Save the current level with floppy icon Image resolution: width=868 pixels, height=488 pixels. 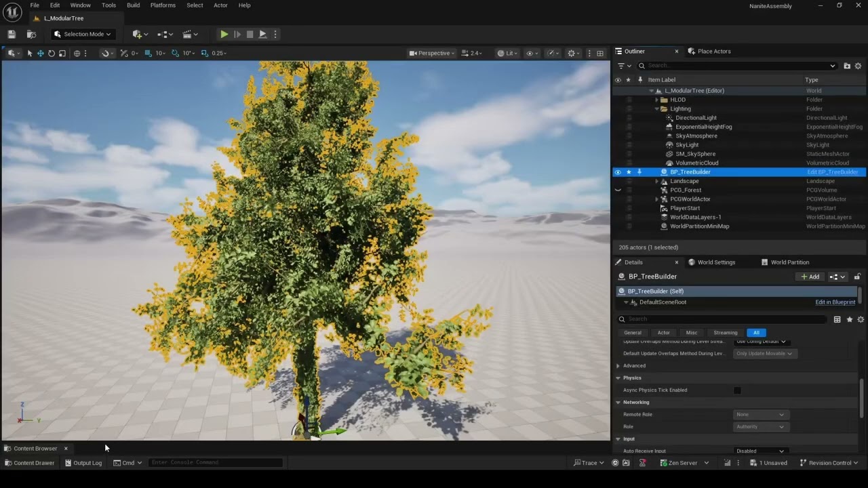tap(12, 34)
